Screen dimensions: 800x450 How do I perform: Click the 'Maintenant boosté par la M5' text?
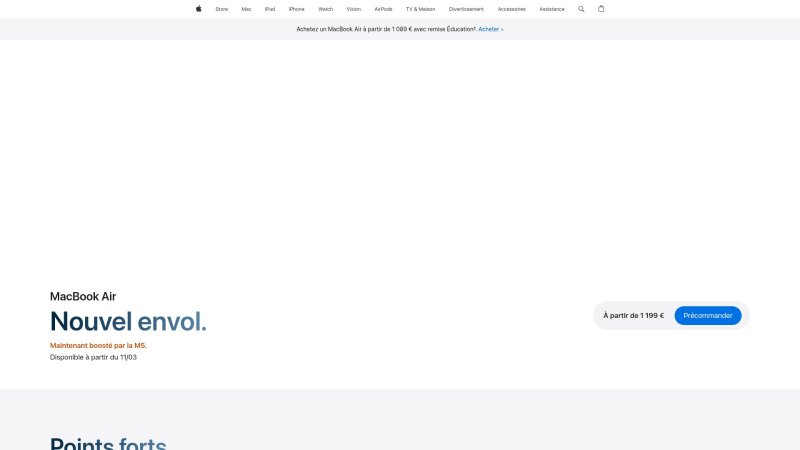tap(98, 345)
